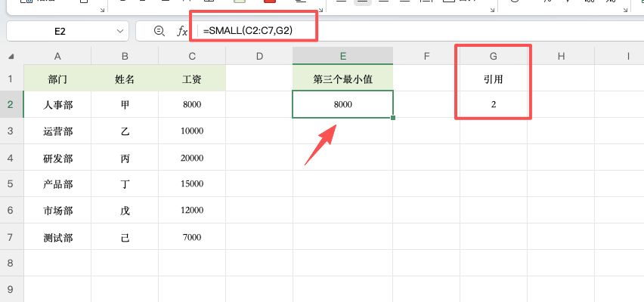
Task: Click the name box showing E2
Action: point(60,31)
